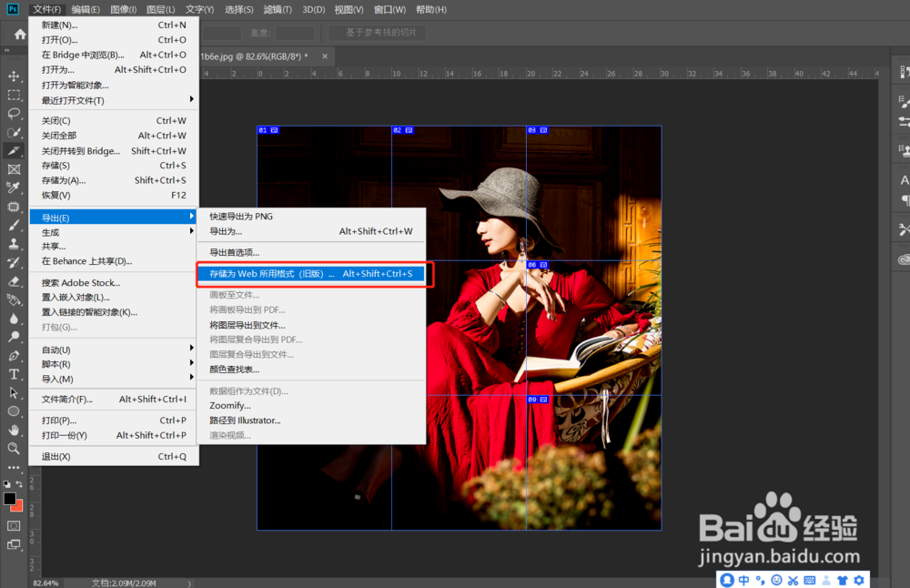Open the Tool Presets wrench icon
The height and width of the screenshot is (588, 910).
point(904,229)
